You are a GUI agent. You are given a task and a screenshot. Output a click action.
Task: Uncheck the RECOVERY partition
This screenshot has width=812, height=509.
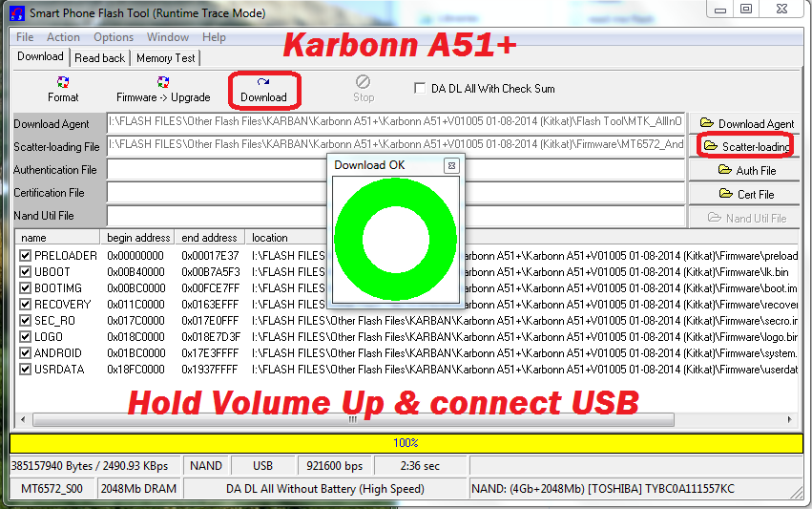tap(25, 305)
